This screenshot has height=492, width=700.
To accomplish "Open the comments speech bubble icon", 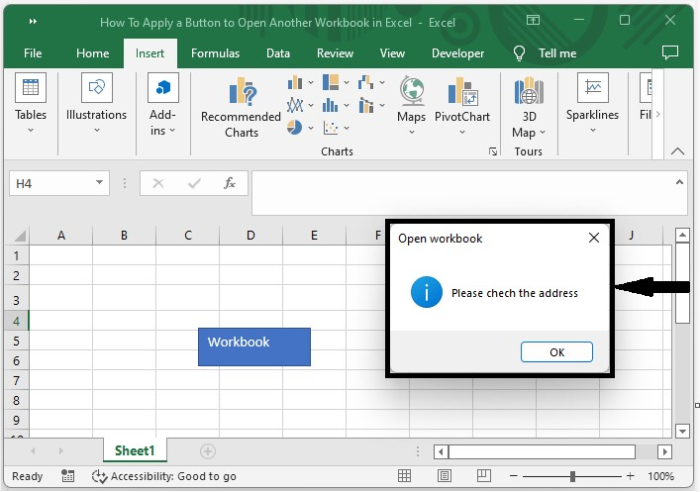I will [670, 53].
